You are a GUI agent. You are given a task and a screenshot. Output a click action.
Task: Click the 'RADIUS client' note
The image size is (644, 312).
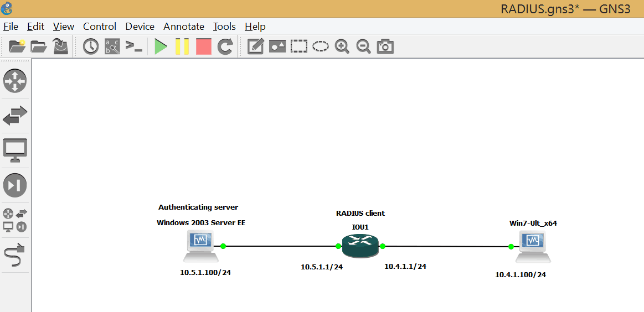(360, 214)
